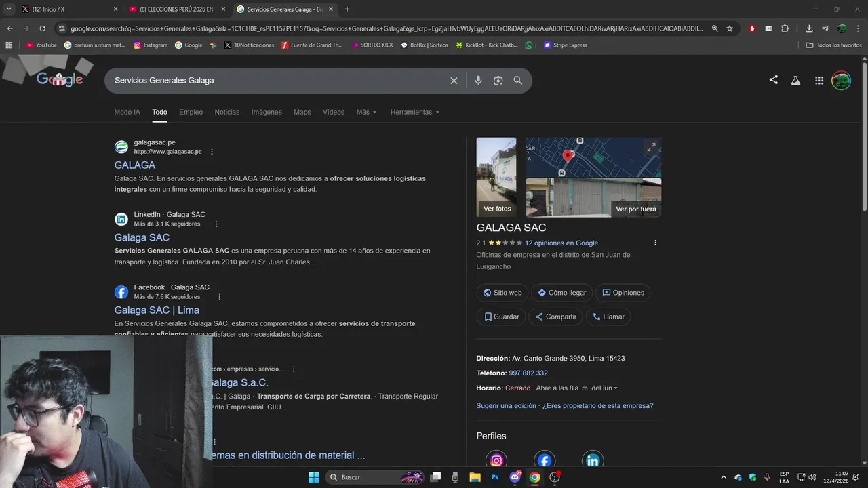
Task: Open the Google apps grid icon
Action: point(819,81)
